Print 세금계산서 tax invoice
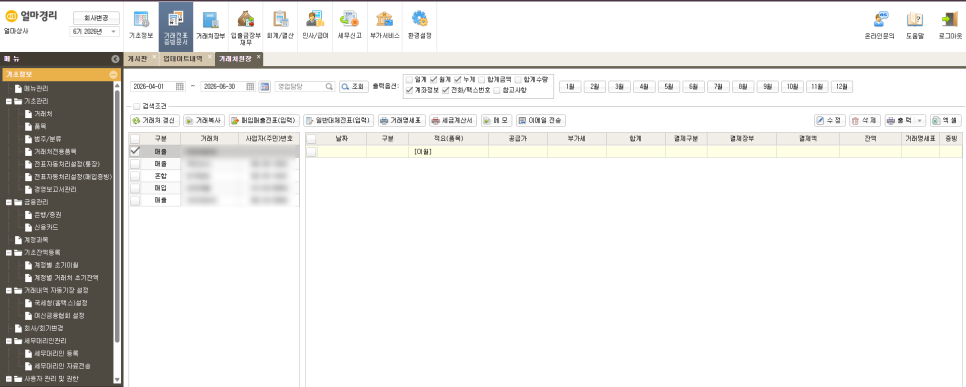966x387 pixels. tap(453, 120)
